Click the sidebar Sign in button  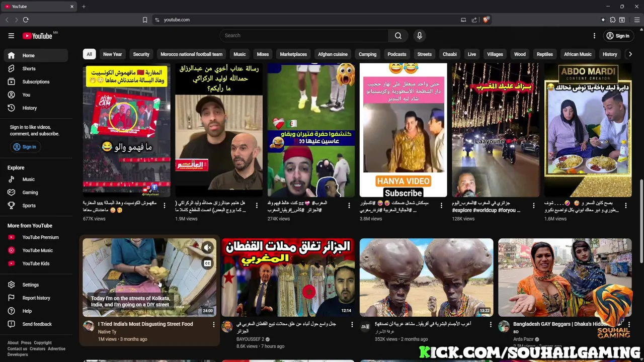[x=25, y=147]
